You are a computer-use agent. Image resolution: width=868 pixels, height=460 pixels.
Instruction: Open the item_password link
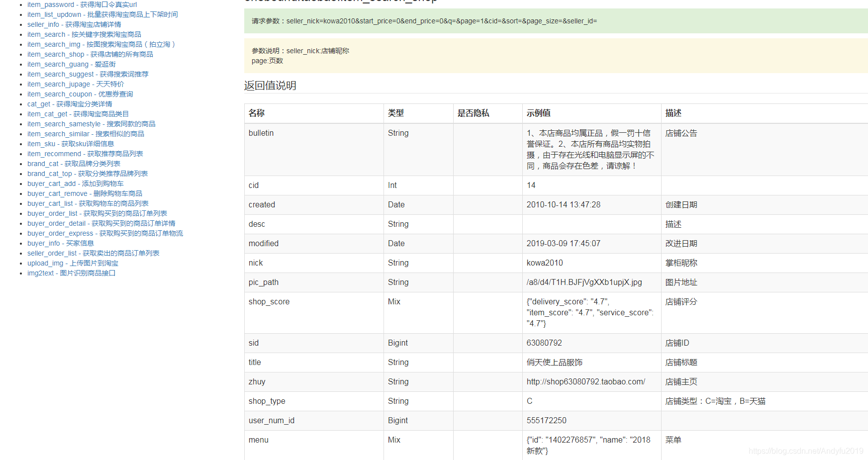82,4
